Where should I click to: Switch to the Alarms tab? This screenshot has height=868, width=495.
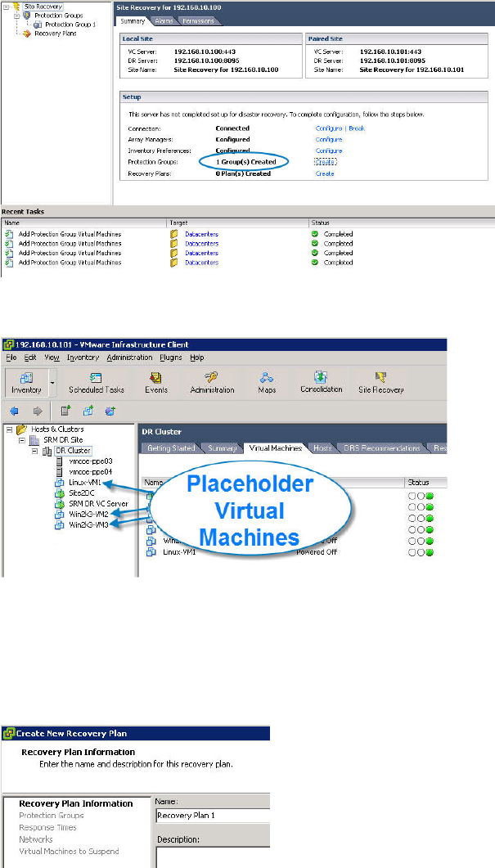pos(164,20)
